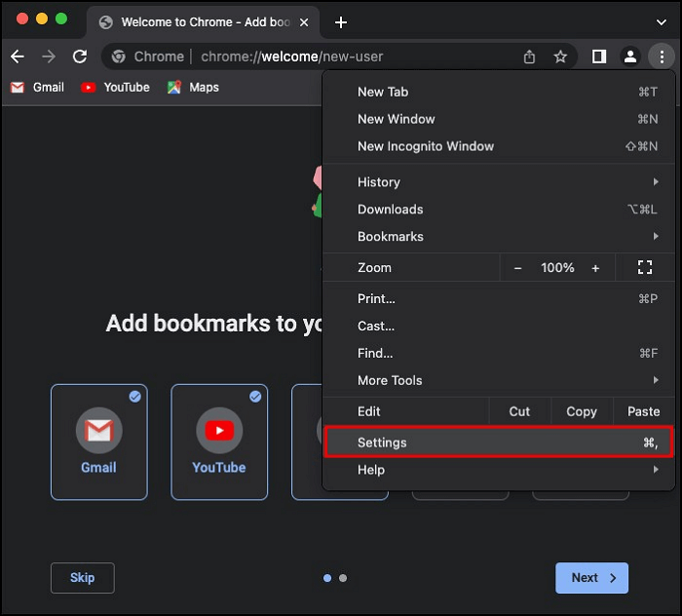
Task: Open the tab search dropdown arrow
Action: [662, 22]
